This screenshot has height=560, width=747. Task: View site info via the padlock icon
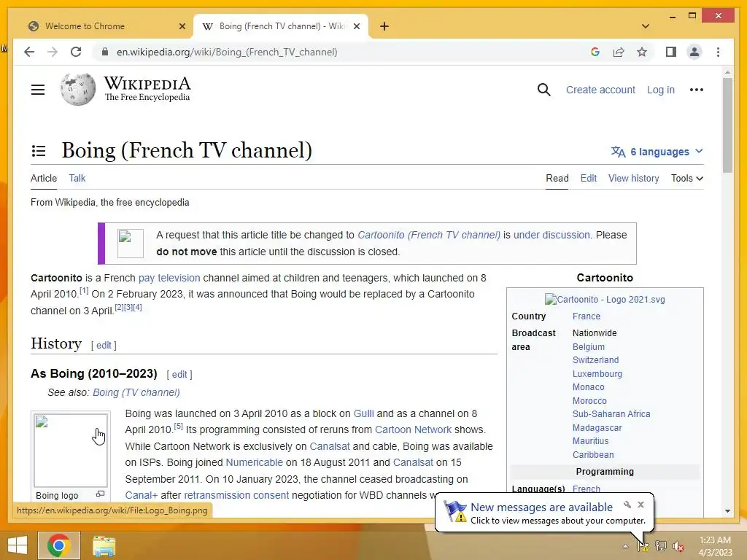pos(105,52)
